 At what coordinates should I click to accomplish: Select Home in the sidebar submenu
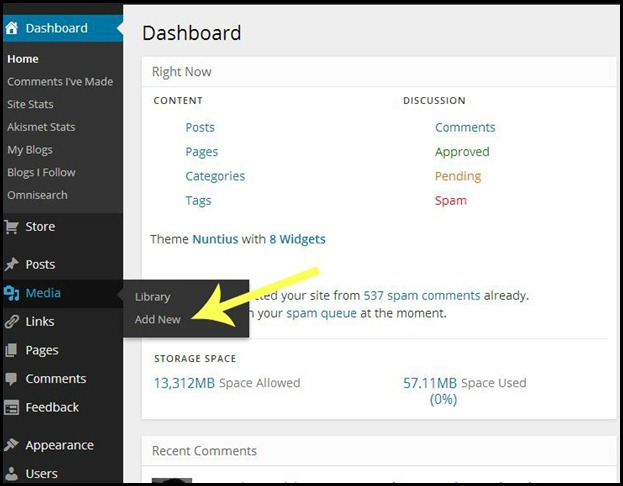(23, 59)
